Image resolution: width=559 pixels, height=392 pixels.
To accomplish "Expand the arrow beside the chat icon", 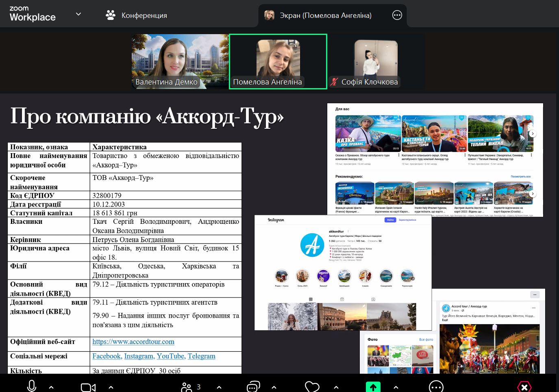I will (x=274, y=388).
